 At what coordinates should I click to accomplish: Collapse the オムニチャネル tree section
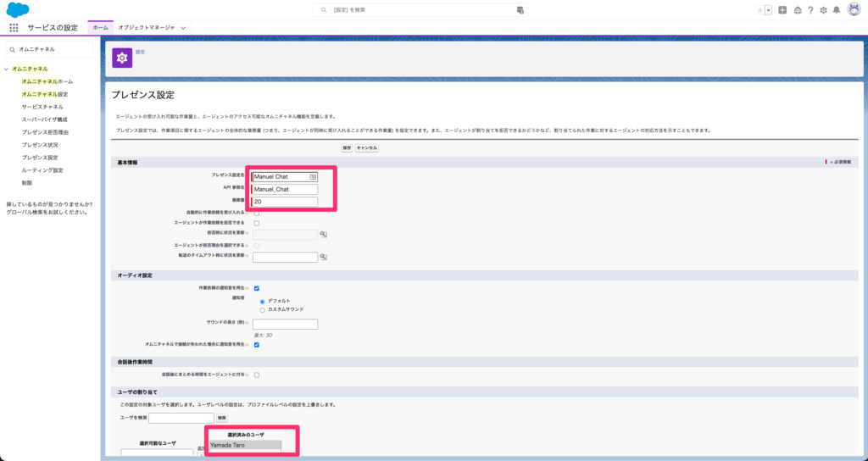pos(6,69)
